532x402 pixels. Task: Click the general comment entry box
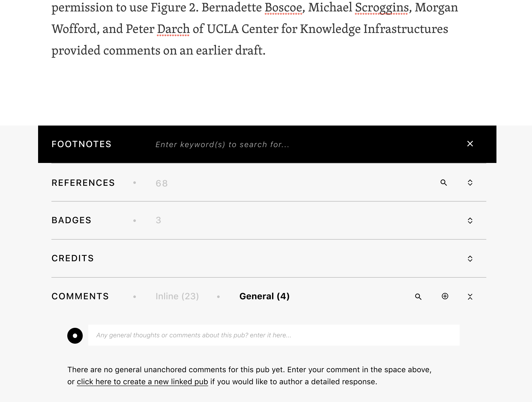(x=273, y=335)
